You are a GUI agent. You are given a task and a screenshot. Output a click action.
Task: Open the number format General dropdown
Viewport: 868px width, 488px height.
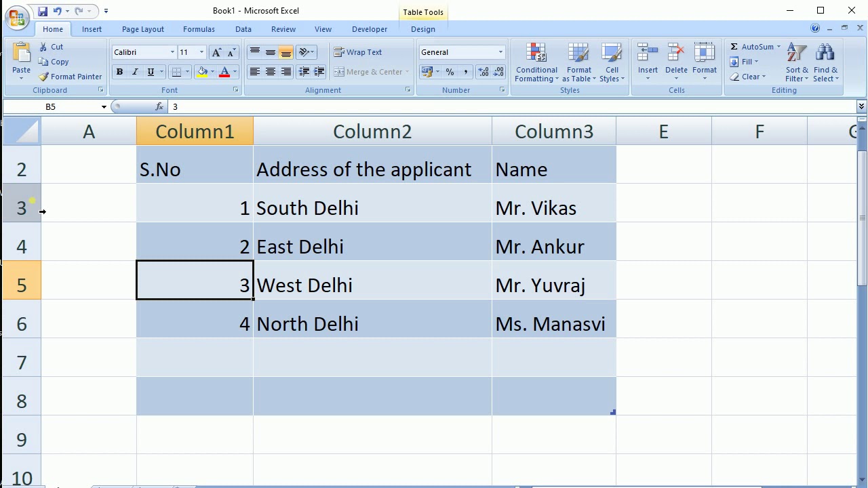500,52
